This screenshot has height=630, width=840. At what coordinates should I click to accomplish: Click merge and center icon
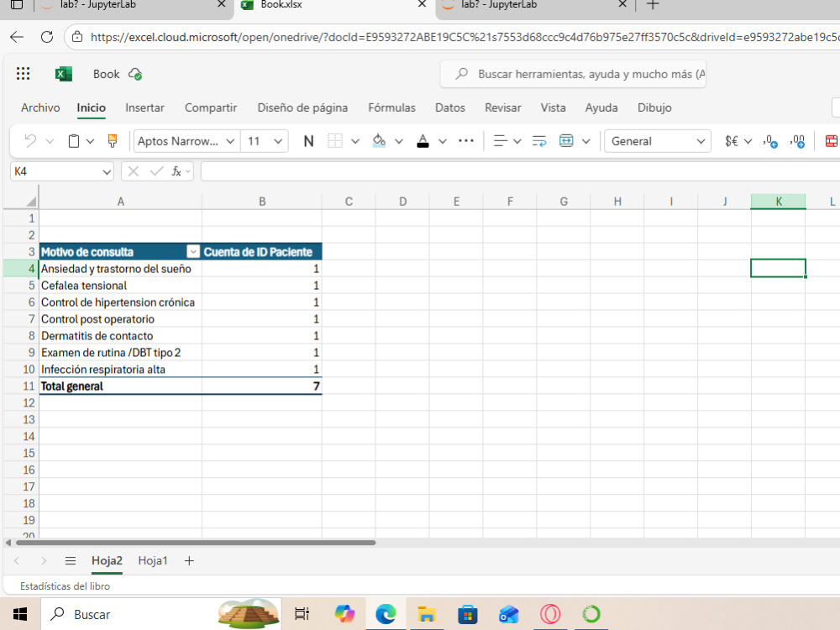[x=566, y=141]
